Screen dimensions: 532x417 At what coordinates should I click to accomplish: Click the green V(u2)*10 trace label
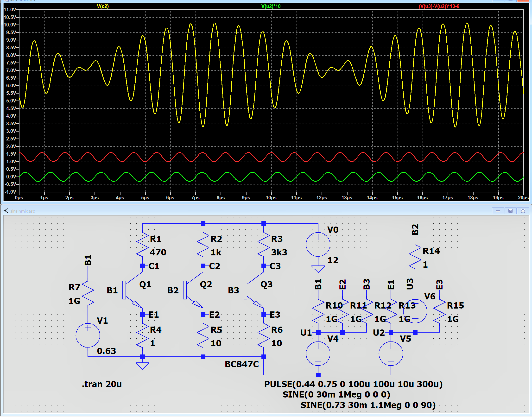pos(271,6)
